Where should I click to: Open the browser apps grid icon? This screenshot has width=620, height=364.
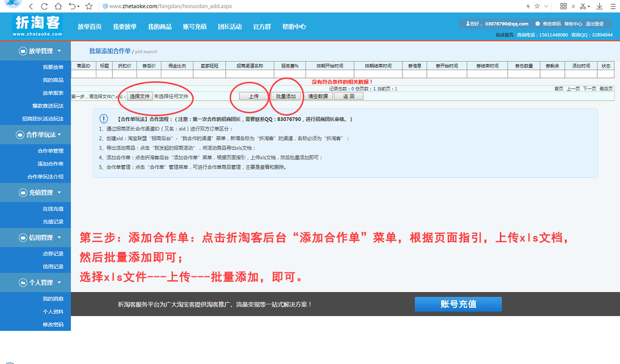pyautogui.click(x=563, y=6)
